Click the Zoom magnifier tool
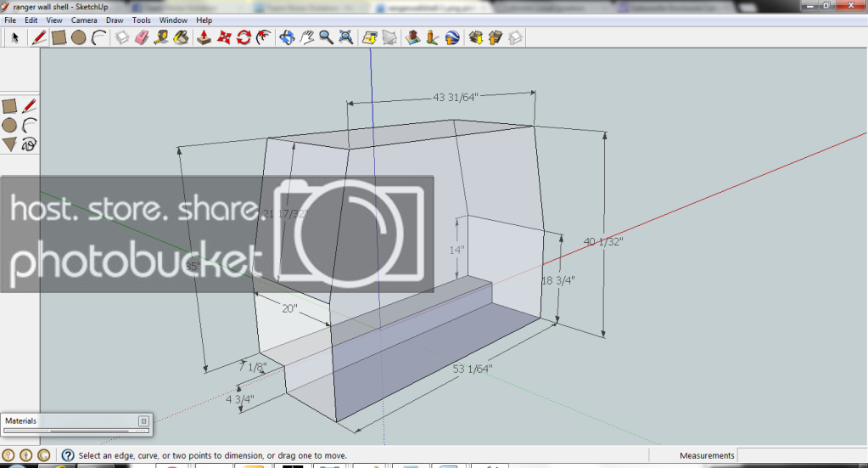Viewport: 868px width, 468px height. [326, 37]
